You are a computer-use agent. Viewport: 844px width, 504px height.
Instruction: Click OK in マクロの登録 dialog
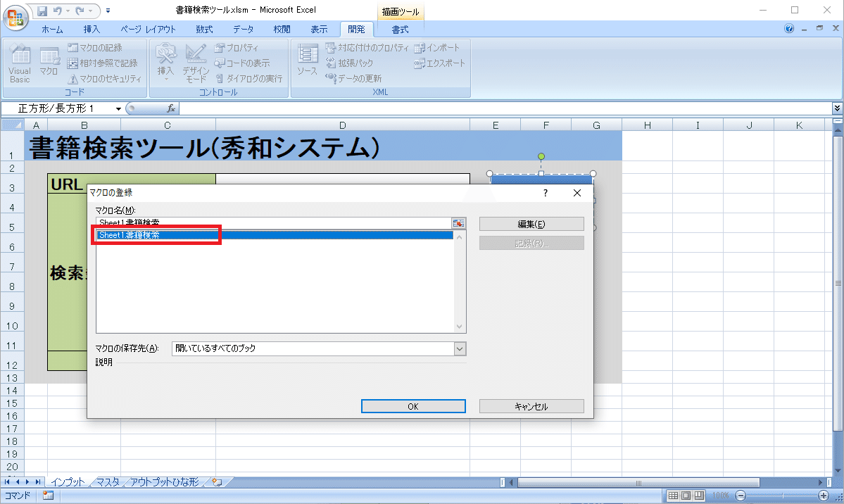[413, 407]
